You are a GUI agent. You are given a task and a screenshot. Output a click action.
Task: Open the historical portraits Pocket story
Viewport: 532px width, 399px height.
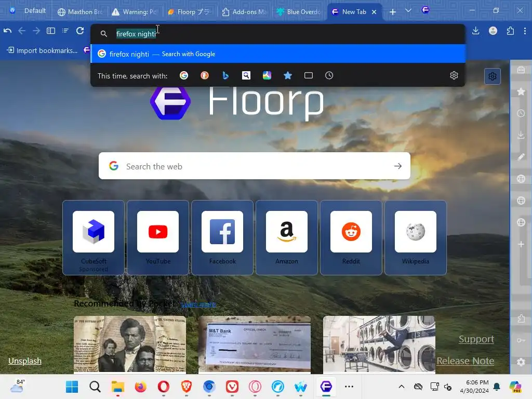[x=130, y=345]
